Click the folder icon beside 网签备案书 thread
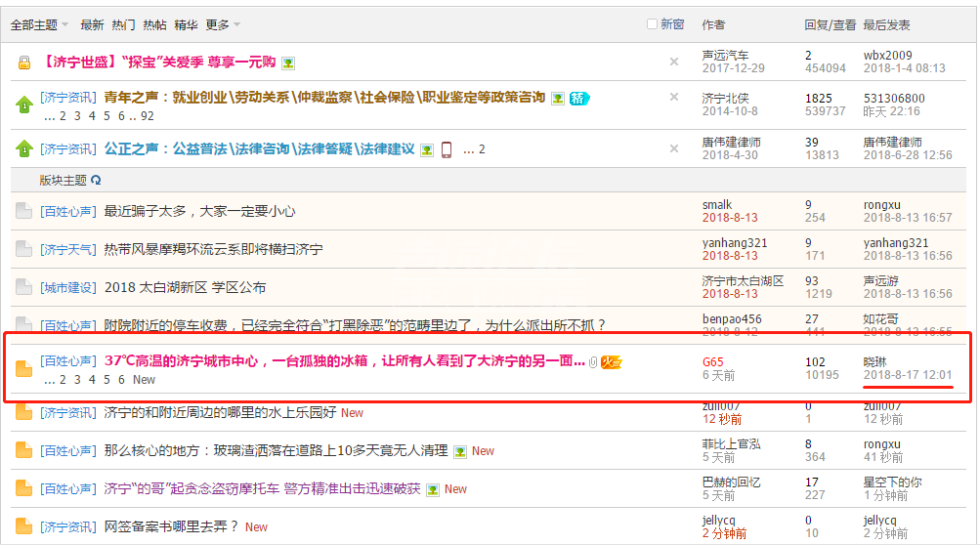The image size is (980, 545). [23, 526]
